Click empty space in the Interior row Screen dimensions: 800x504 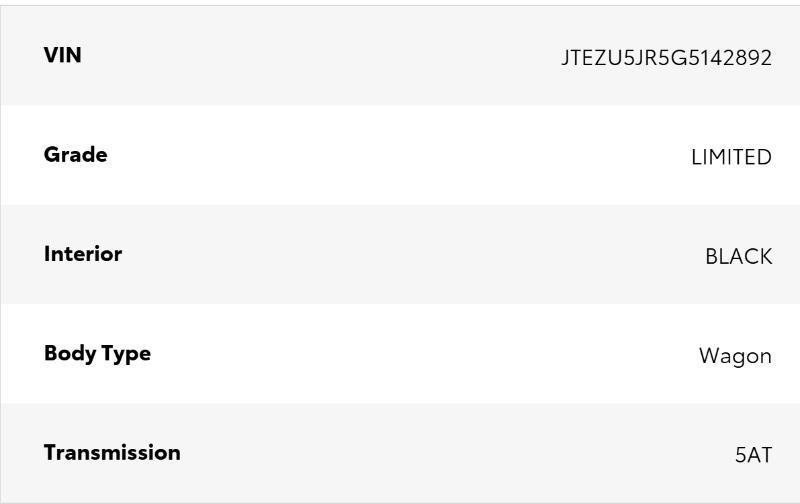400,254
